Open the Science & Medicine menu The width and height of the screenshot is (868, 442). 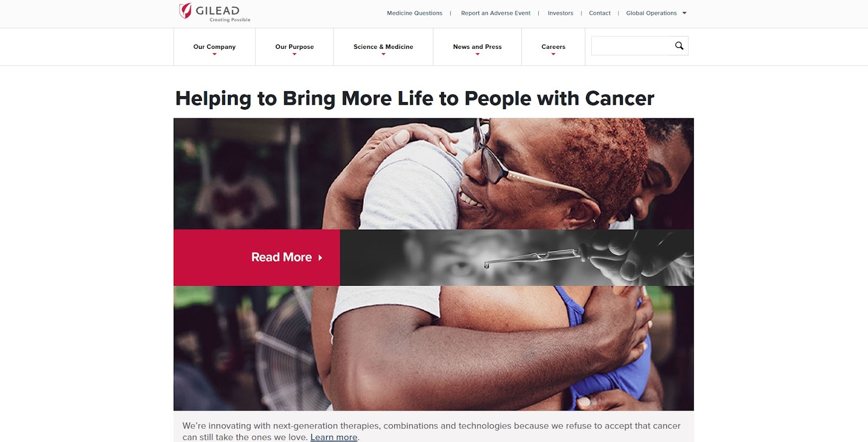point(384,47)
